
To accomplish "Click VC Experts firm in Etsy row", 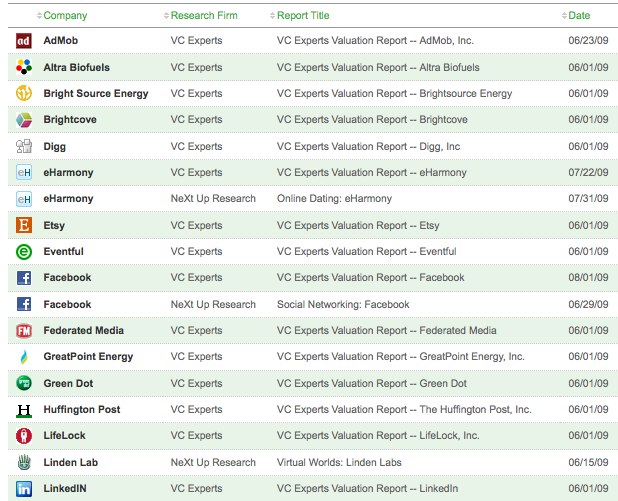I will tap(196, 225).
